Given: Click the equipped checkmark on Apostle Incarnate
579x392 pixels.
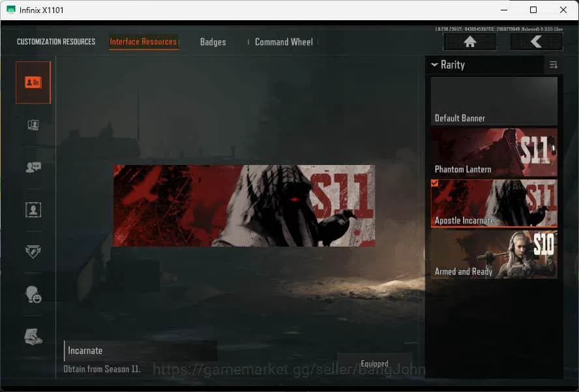Looking at the screenshot, I should [435, 183].
